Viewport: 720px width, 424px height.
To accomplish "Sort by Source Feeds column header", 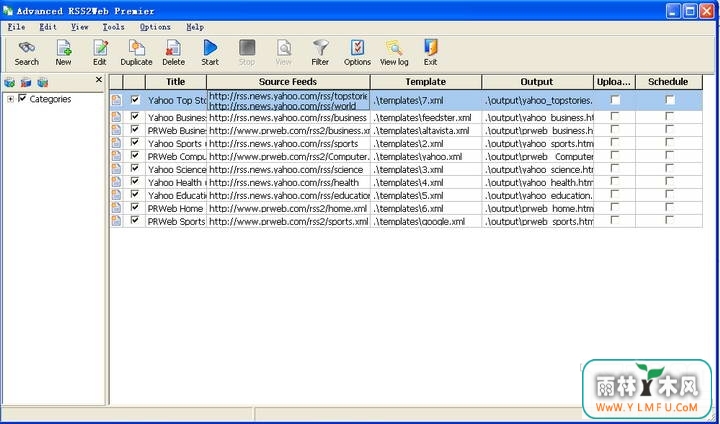I will (x=288, y=82).
